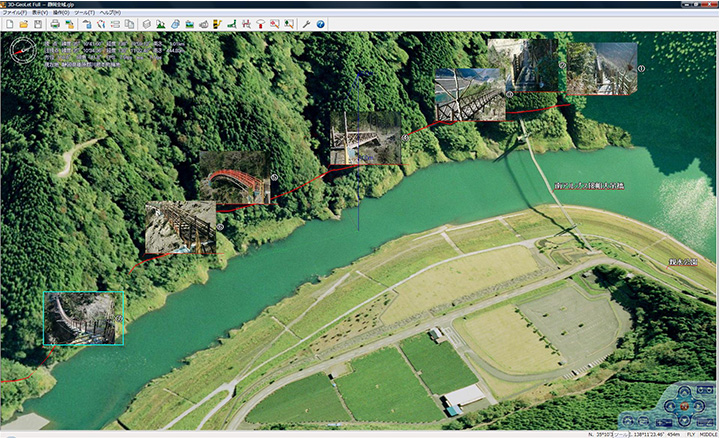The image size is (720, 438).
Task: Click the yellow and black route toolbar icon
Action: click(x=218, y=24)
